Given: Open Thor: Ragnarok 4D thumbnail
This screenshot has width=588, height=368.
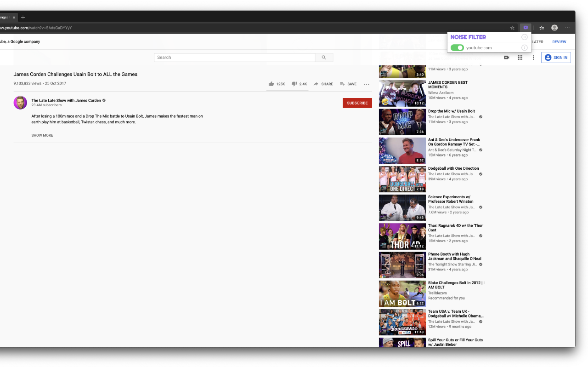Looking at the screenshot, I should coord(402,236).
